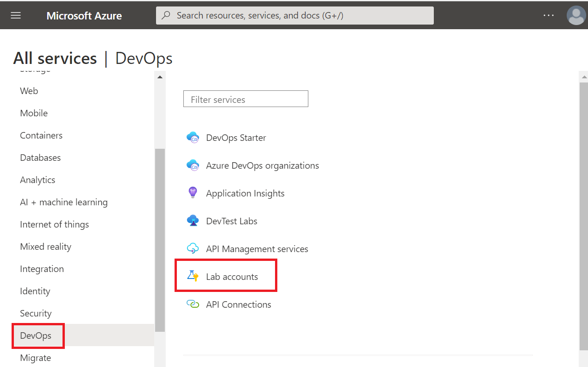Open the Lab accounts service
The width and height of the screenshot is (588, 367).
pos(232,276)
